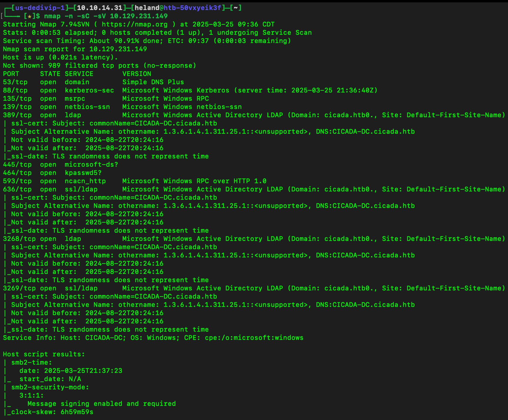Click the VERSION column header
The height and width of the screenshot is (420, 508).
pos(137,74)
